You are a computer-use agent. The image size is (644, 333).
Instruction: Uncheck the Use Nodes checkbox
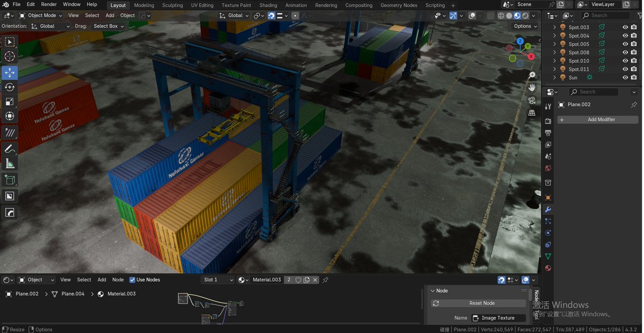(x=133, y=280)
